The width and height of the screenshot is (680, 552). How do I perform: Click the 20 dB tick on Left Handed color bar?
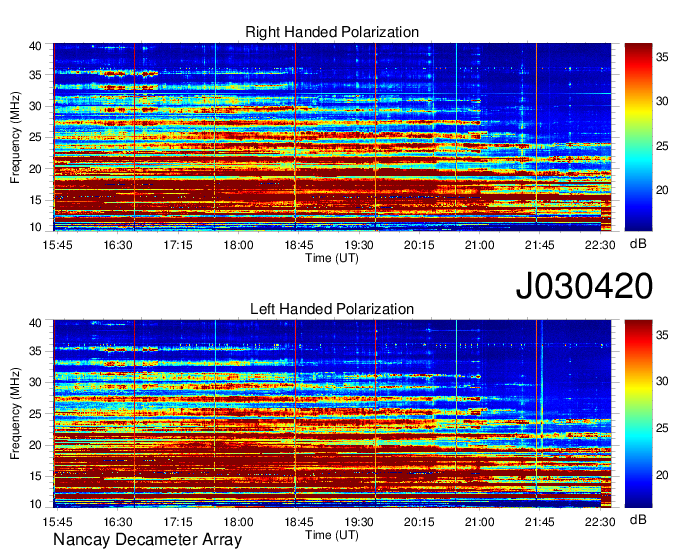[662, 475]
